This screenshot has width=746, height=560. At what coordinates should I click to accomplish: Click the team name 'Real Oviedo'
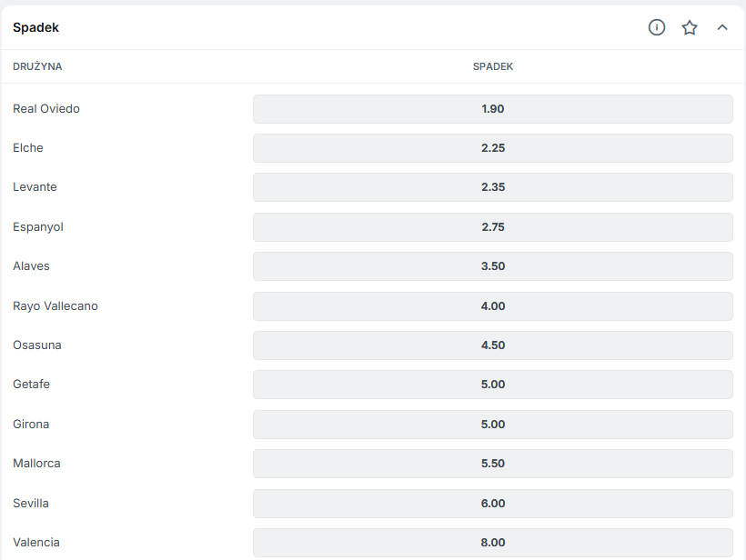(46, 109)
